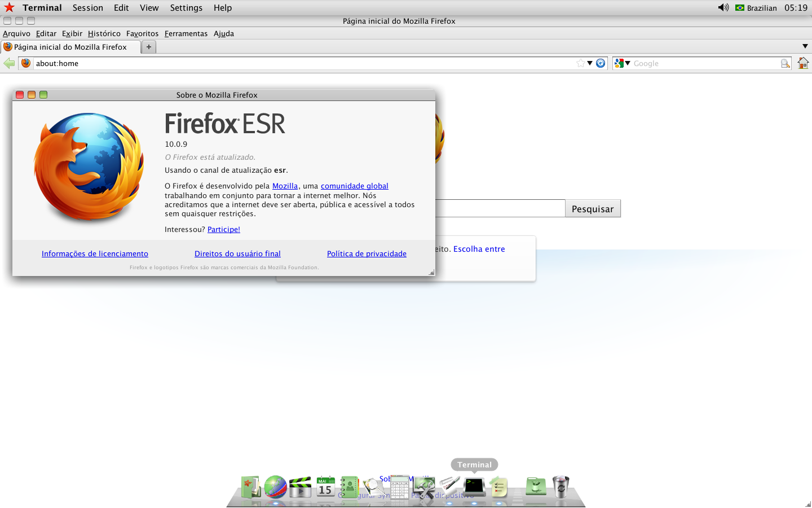Open the Arquivo menu
The image size is (812, 508).
tap(16, 33)
